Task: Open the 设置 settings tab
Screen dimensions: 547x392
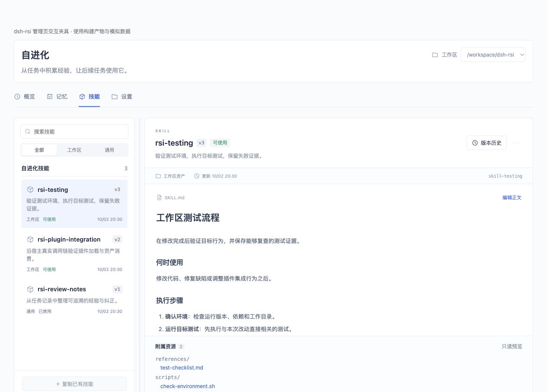Action: (122, 97)
